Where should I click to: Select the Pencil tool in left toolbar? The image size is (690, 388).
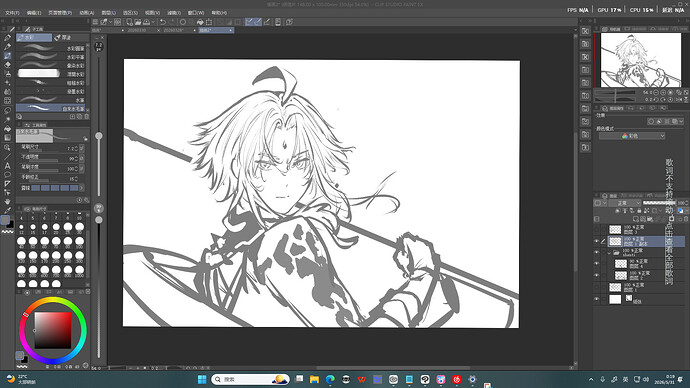[7, 47]
